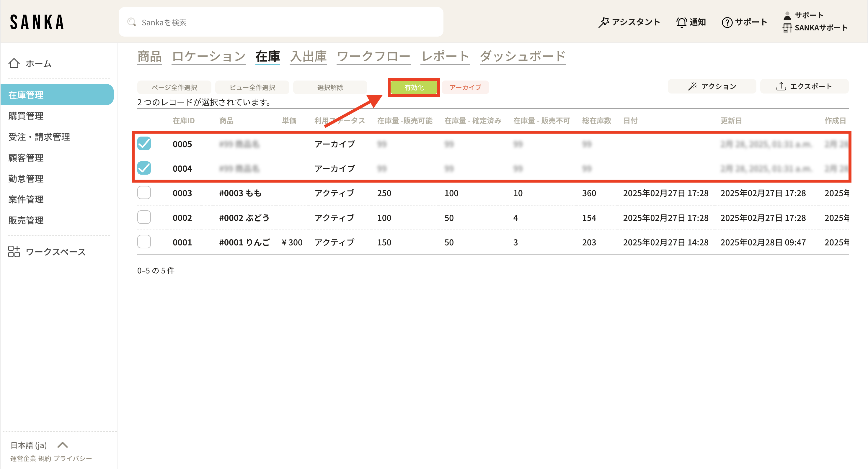This screenshot has height=469, width=868.
Task: Select the checkbox for row 0001
Action: coord(144,242)
